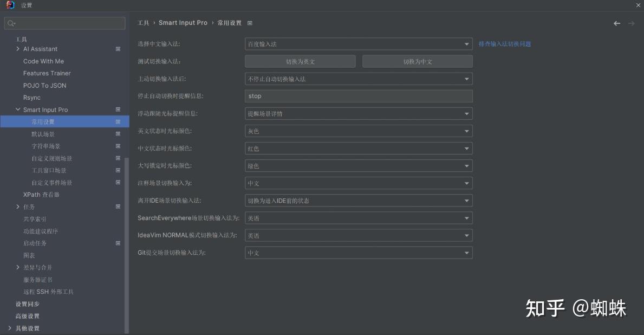Open the 离开IDE场景切换输入法 dropdown
Viewport: 644px width, 335px height.
[359, 201]
